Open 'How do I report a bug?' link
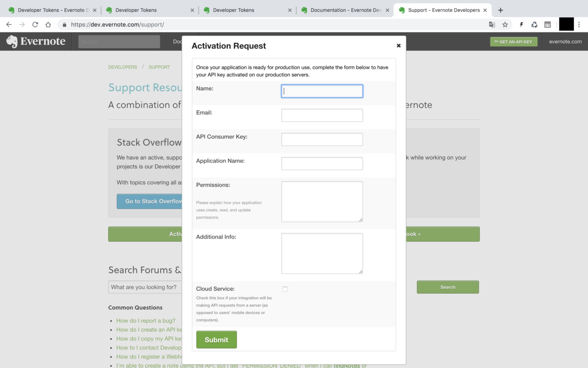 pyautogui.click(x=146, y=321)
